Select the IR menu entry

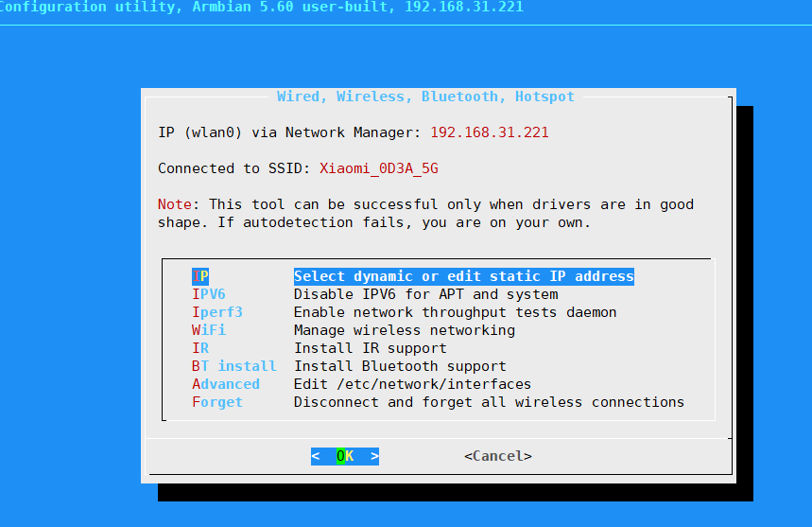(x=200, y=348)
